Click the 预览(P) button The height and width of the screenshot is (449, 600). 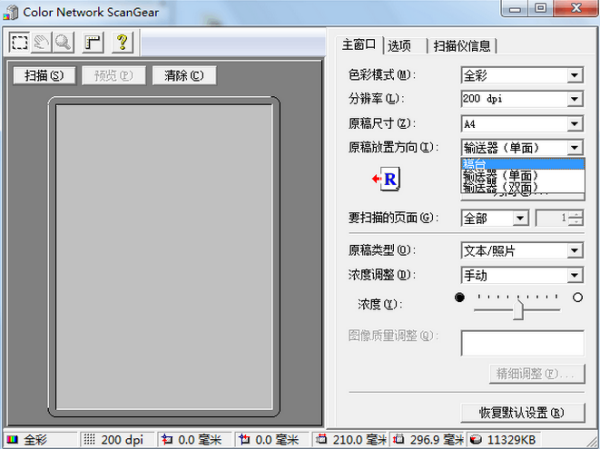click(114, 75)
